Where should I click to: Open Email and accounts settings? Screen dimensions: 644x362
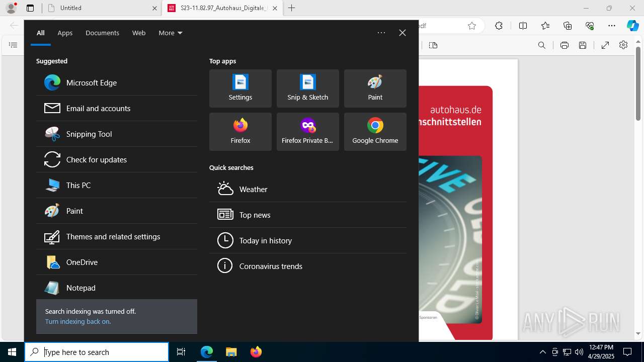tap(117, 108)
